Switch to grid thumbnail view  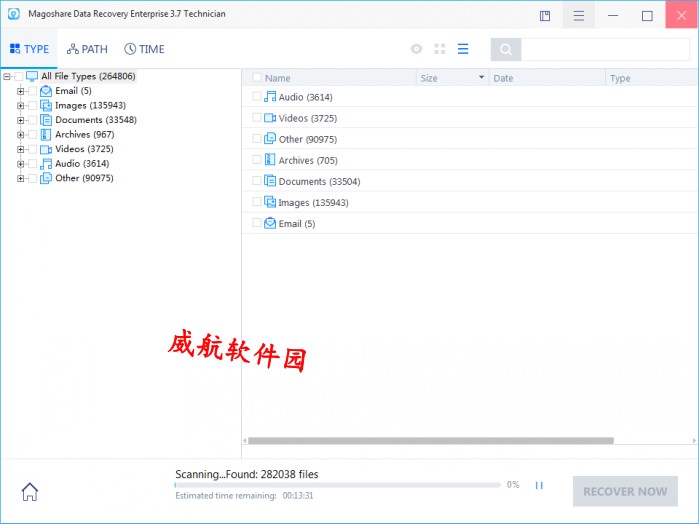pos(440,49)
